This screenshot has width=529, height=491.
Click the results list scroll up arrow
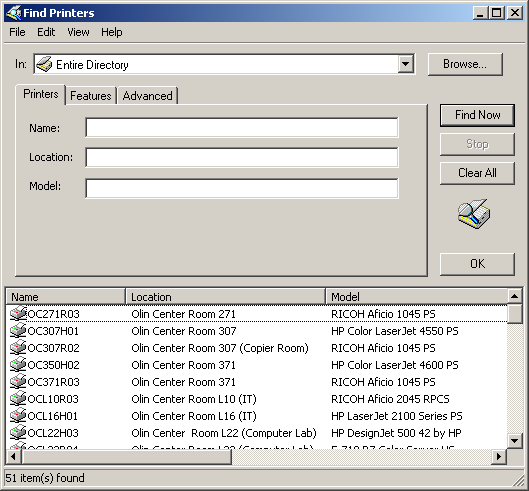[514, 296]
